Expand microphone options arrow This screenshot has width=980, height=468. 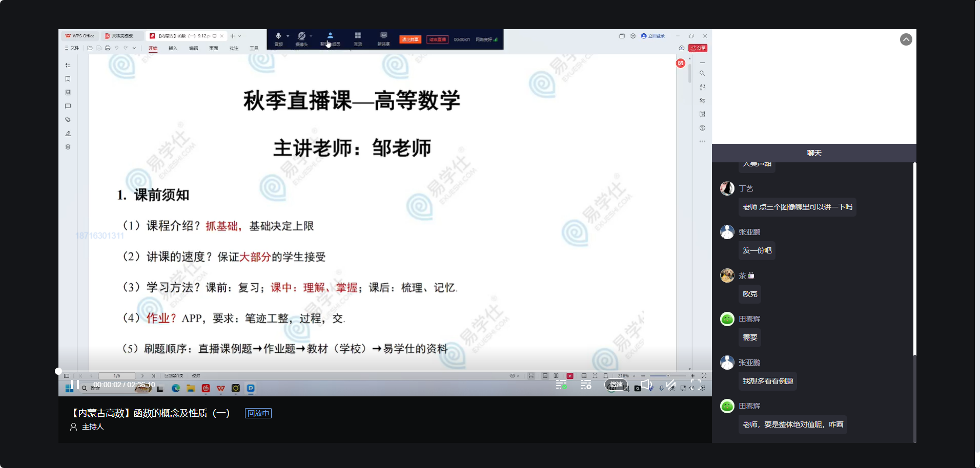pos(288,36)
